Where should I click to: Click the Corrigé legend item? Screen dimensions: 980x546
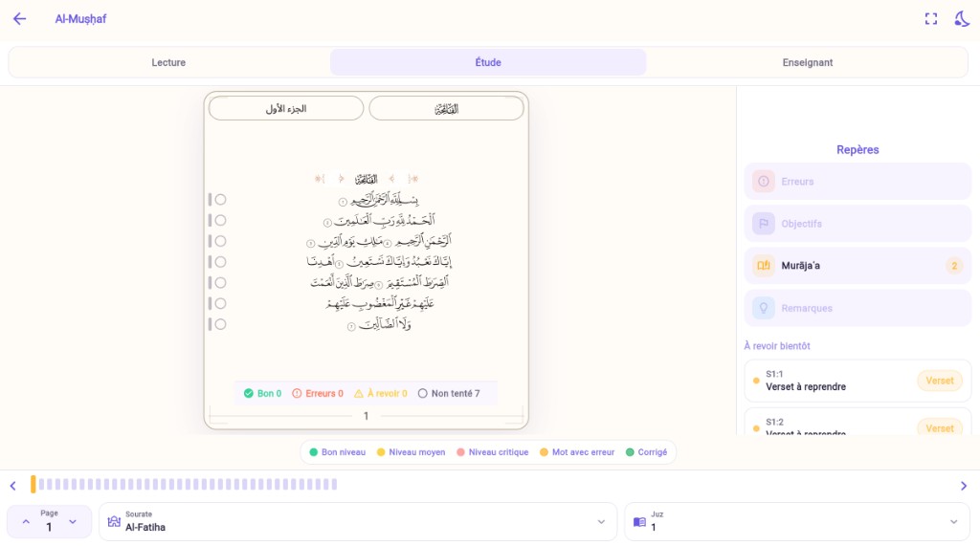(x=646, y=451)
